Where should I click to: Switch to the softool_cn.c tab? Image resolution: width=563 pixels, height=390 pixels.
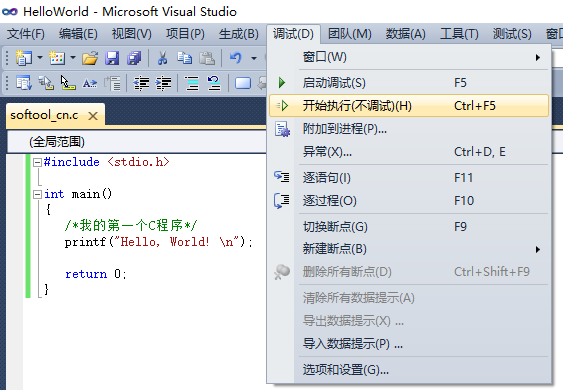click(45, 115)
